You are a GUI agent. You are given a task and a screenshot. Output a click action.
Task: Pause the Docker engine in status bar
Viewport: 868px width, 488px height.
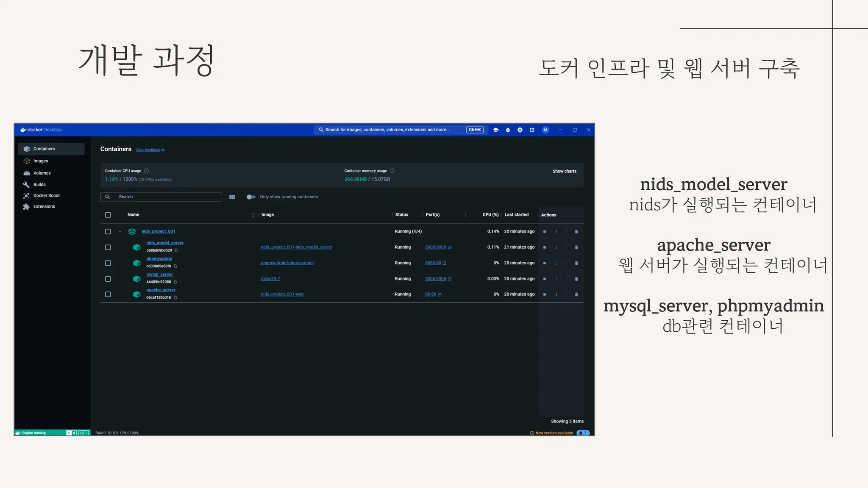coord(75,433)
